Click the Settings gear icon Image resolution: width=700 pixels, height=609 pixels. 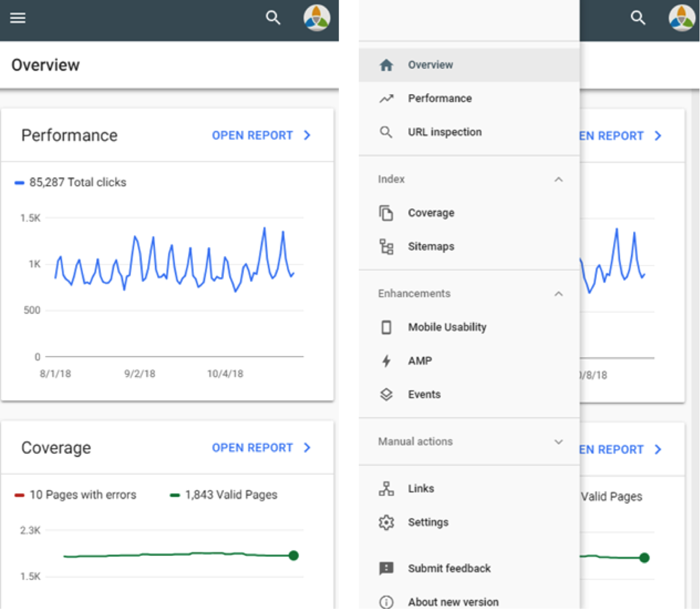coord(386,522)
